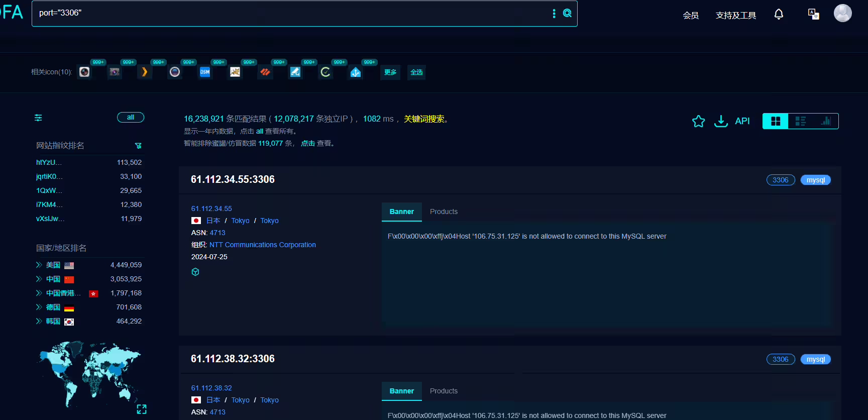Switch to chart statistics view
This screenshot has height=420, width=868.
tap(826, 121)
